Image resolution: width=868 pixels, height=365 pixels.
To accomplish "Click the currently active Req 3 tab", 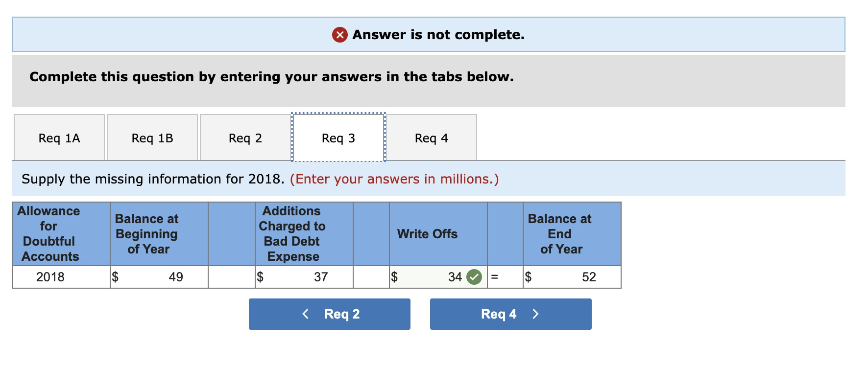I will tap(338, 137).
